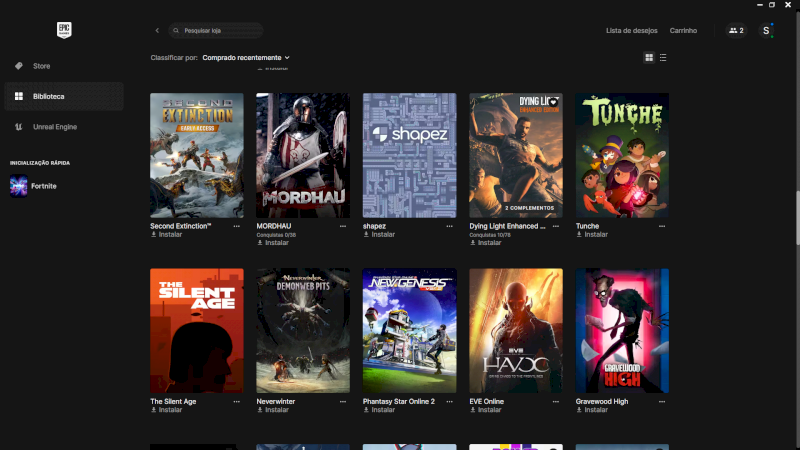This screenshot has width=800, height=450.
Task: Open options menu for EVE Online
Action: (556, 402)
